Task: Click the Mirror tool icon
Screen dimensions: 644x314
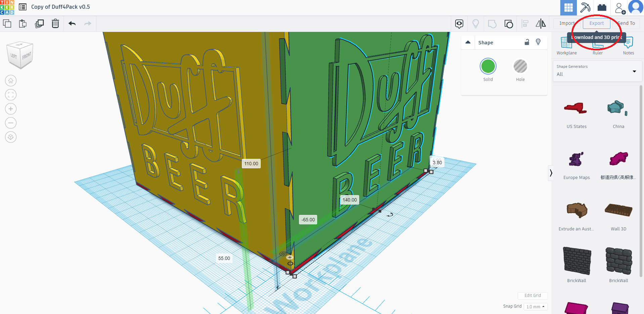Action: [x=541, y=24]
